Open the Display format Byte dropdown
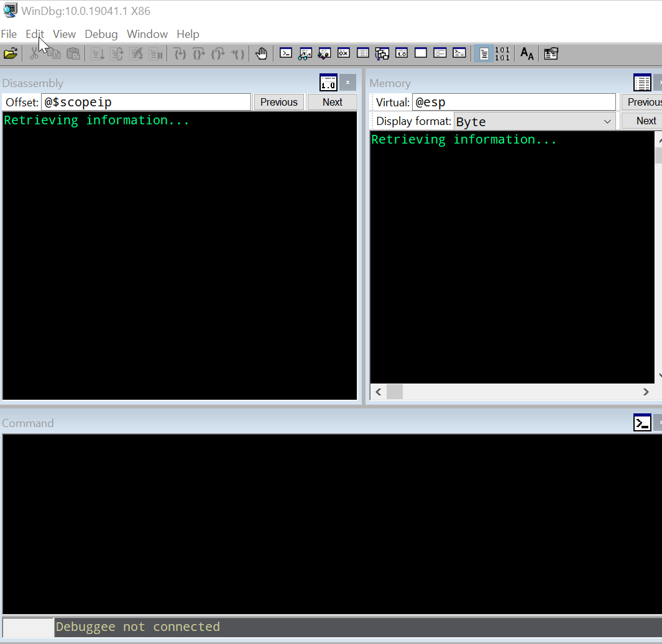Screen dimensions: 662x644 click(x=534, y=122)
